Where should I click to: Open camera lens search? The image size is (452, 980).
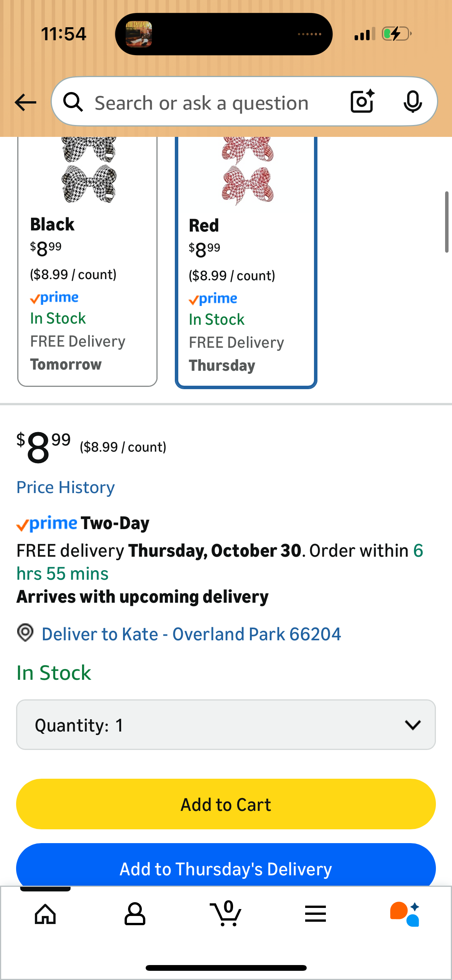point(362,102)
